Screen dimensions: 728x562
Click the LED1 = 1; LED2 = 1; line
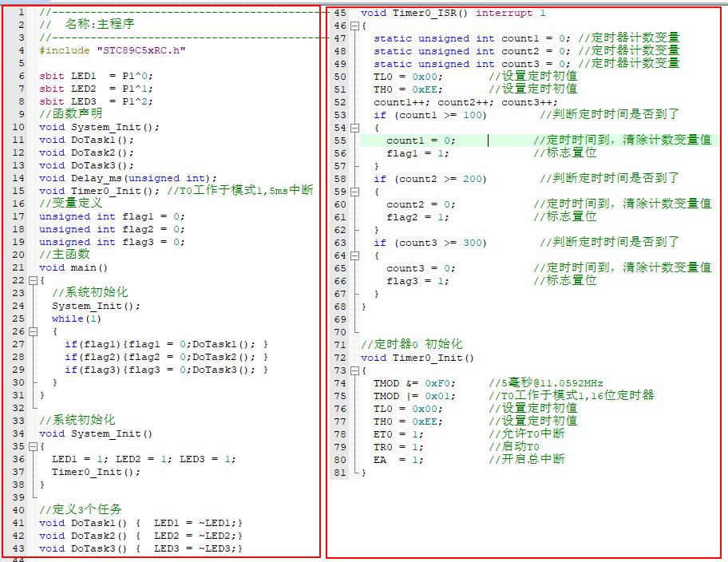[x=144, y=459]
